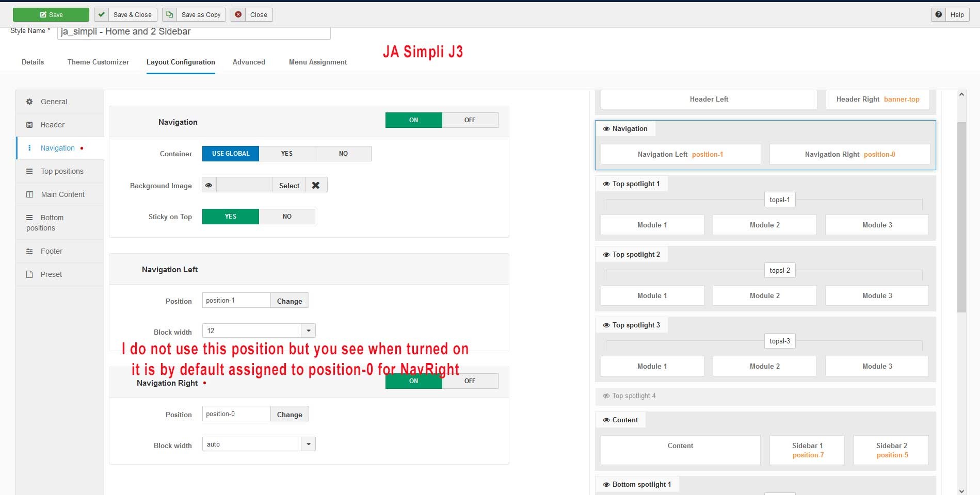980x495 pixels.
Task: Click the Bottom positions list icon
Action: click(x=29, y=218)
